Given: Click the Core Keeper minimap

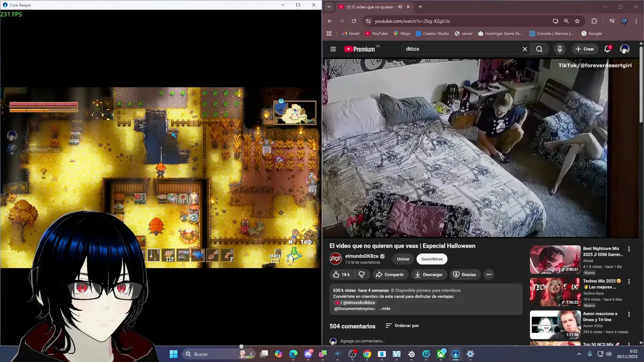Looking at the screenshot, I should 295,113.
